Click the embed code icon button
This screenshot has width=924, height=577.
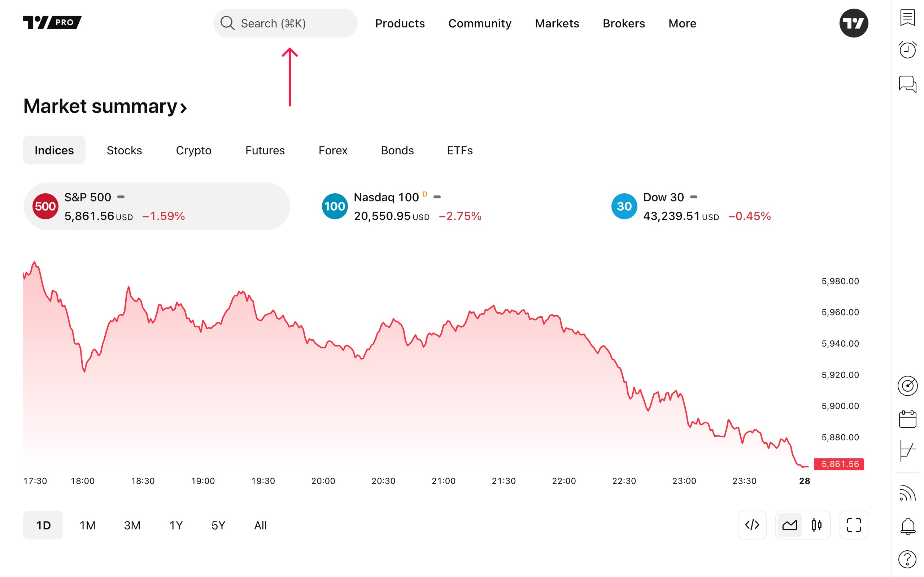(x=752, y=525)
